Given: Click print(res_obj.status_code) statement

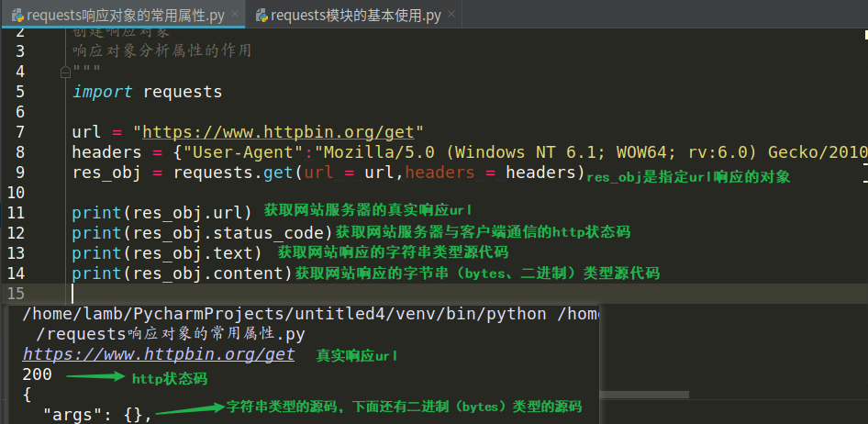Looking at the screenshot, I should click(x=202, y=232).
